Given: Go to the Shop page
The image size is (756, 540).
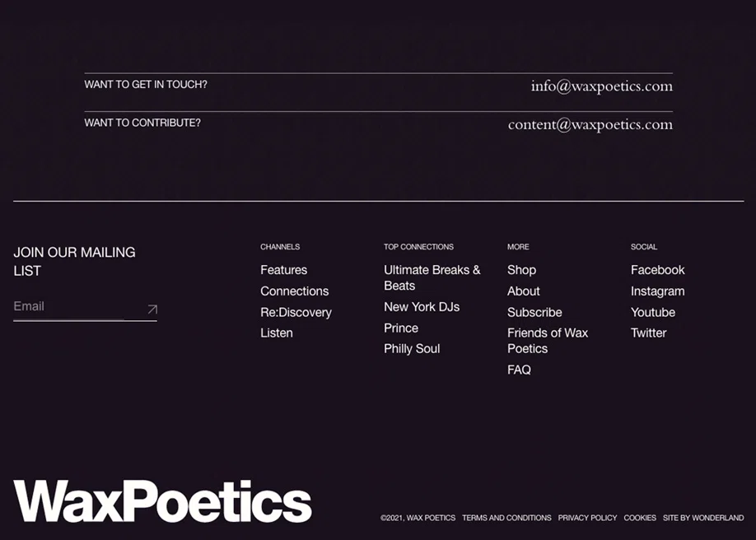Looking at the screenshot, I should (521, 270).
